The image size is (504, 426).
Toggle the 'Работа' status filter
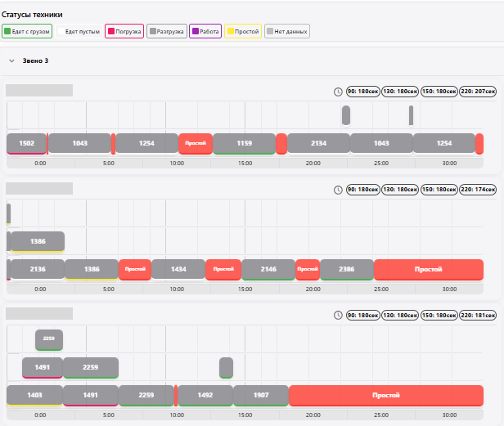point(205,32)
